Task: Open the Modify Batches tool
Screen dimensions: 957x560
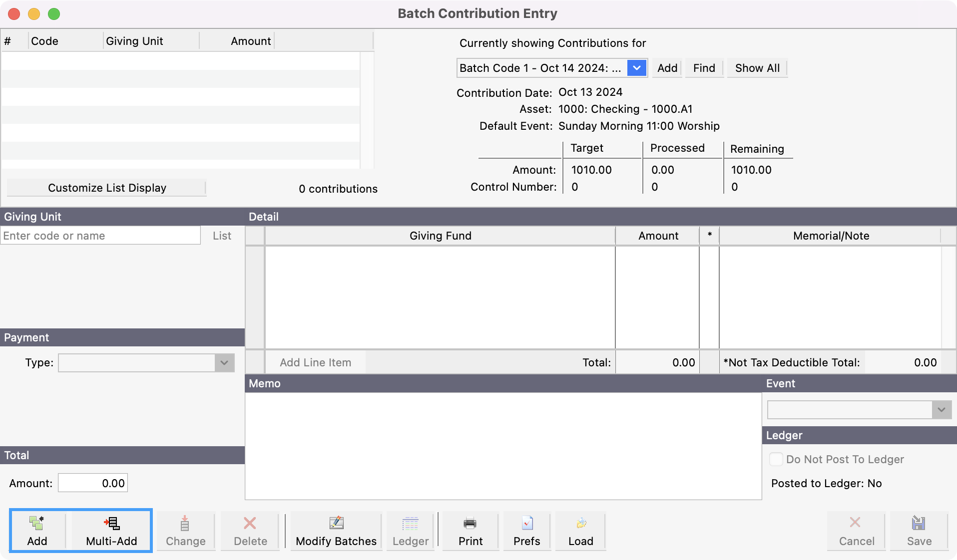Action: (x=336, y=531)
